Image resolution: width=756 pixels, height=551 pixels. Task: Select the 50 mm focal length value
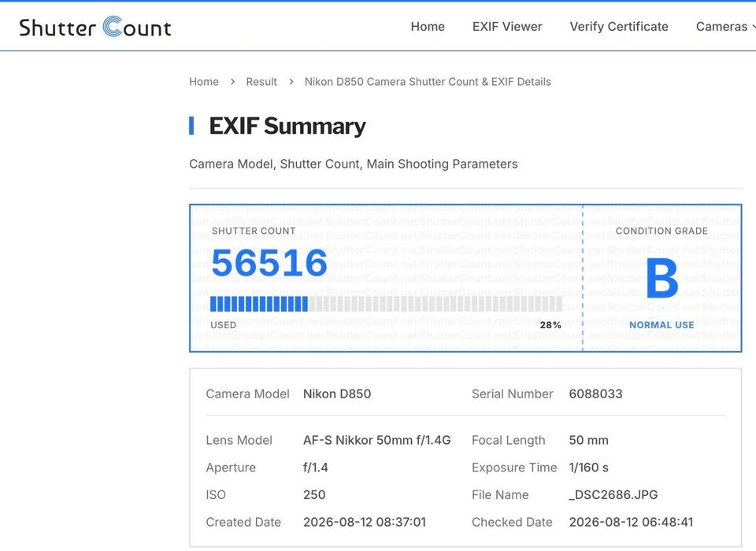pyautogui.click(x=588, y=440)
